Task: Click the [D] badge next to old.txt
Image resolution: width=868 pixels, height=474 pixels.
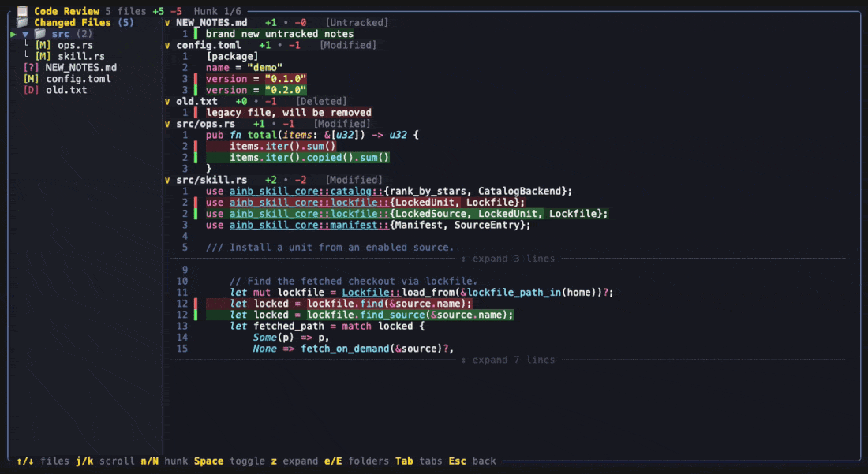Action: 31,90
